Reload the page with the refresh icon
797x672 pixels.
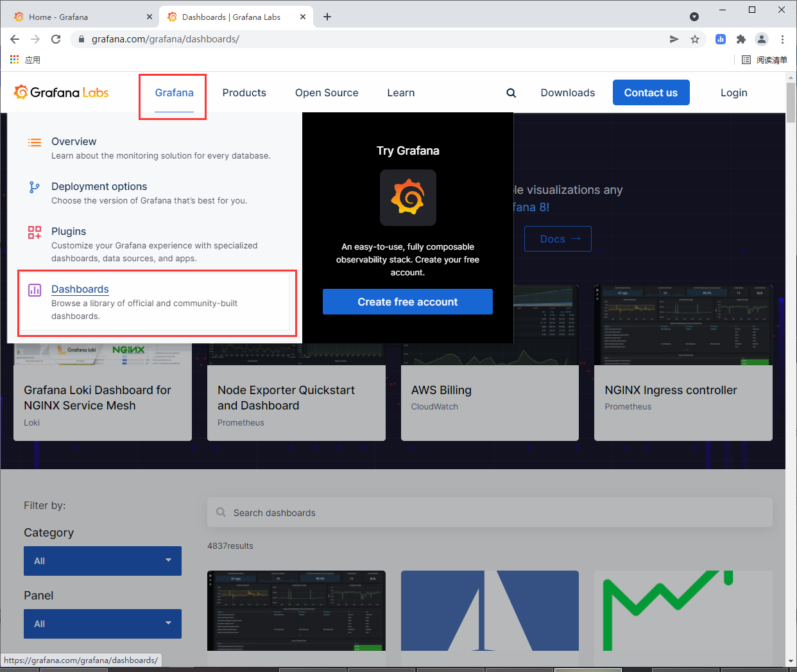[56, 39]
